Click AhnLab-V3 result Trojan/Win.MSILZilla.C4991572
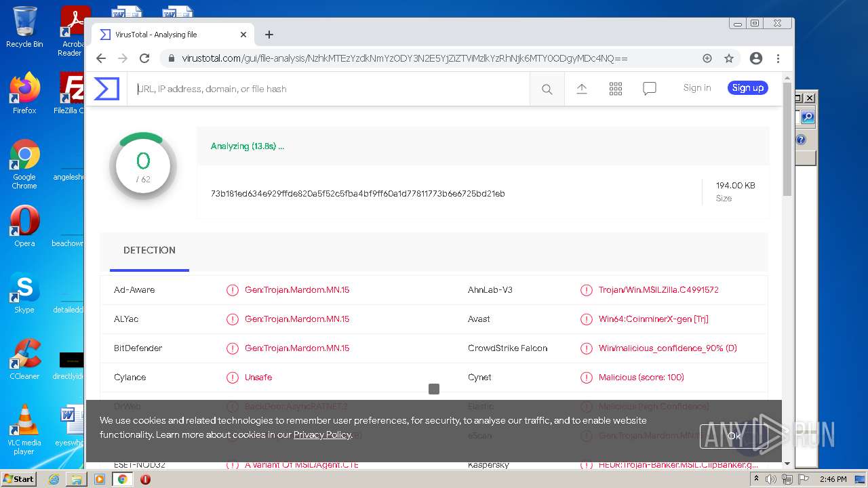The image size is (868, 488). [x=658, y=289]
